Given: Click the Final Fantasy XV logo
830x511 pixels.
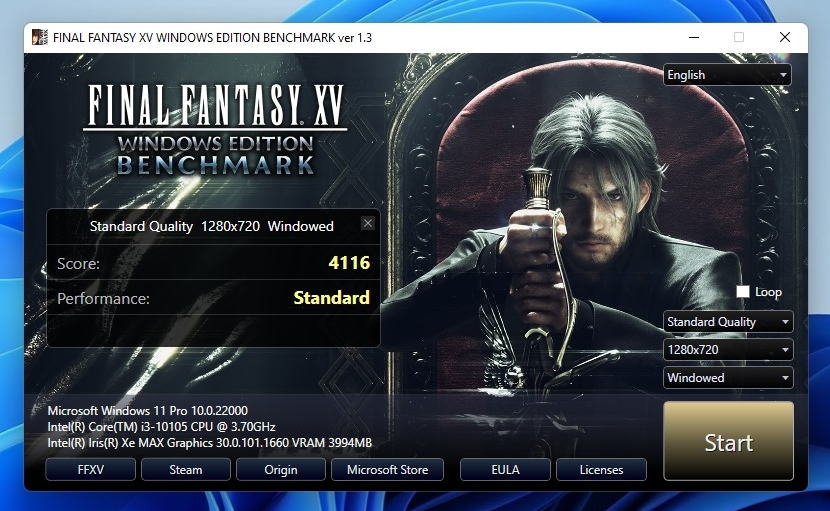Looking at the screenshot, I should (x=215, y=129).
